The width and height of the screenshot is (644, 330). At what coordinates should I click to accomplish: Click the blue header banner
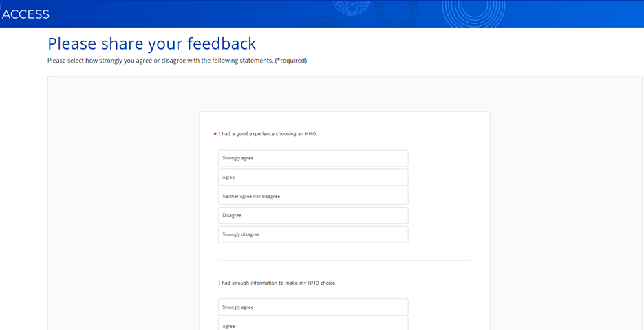[x=206, y=14]
